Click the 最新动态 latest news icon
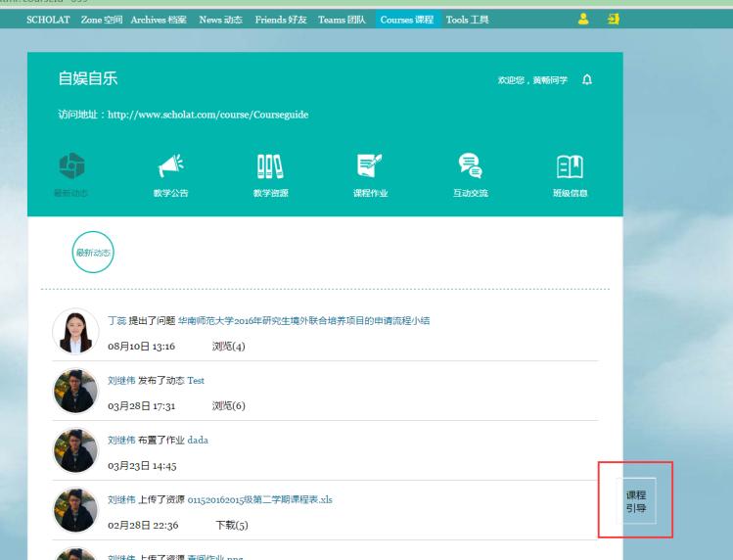Image resolution: width=733 pixels, height=560 pixels. 72,165
